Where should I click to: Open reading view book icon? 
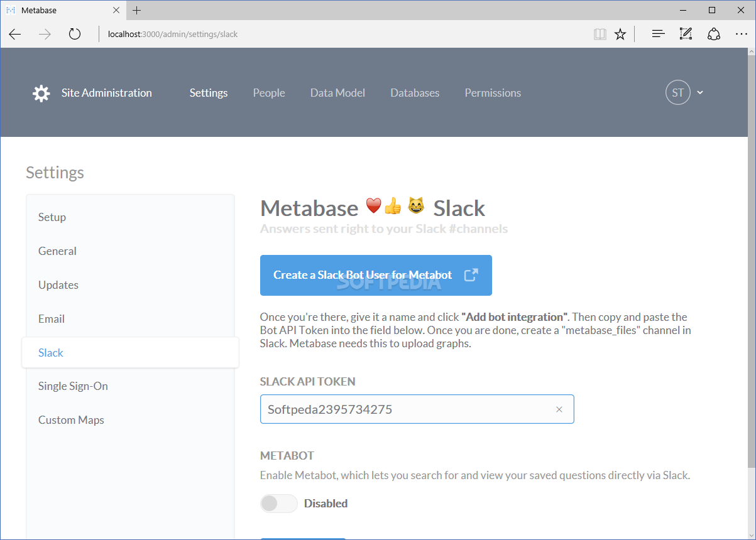pyautogui.click(x=600, y=34)
